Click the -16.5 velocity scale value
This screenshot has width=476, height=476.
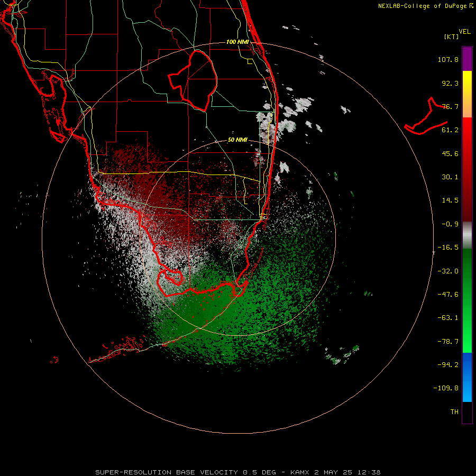448,248
